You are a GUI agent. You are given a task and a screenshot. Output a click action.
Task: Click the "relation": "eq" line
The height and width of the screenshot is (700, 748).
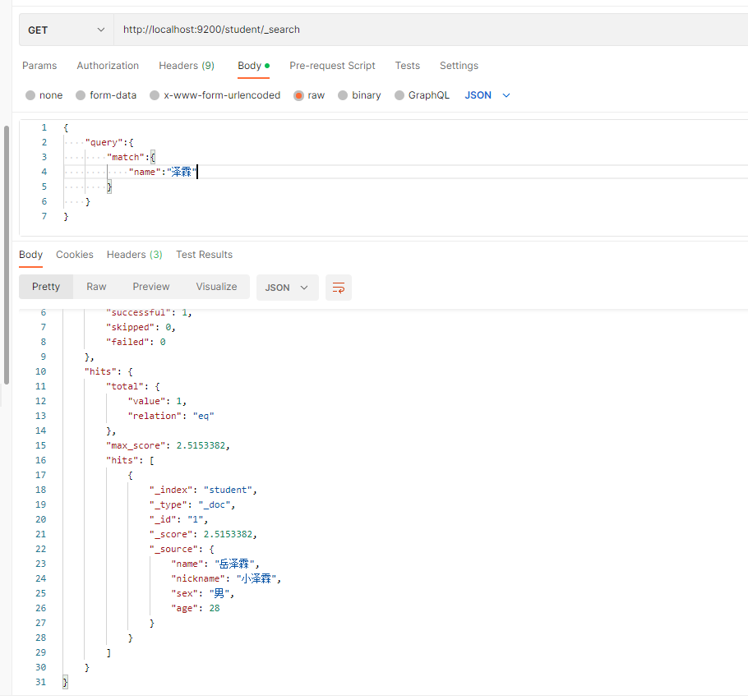pyautogui.click(x=171, y=416)
